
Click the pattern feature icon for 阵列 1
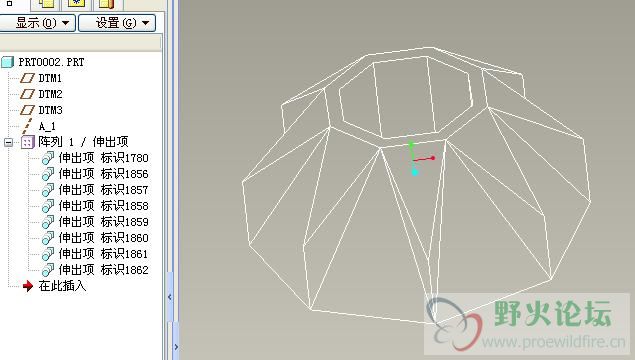tap(27, 142)
